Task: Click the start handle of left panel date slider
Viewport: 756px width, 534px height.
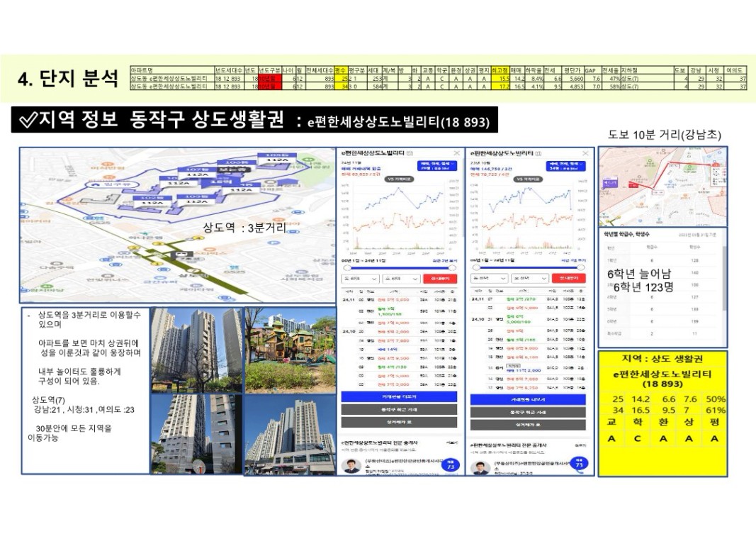Action: point(347,267)
